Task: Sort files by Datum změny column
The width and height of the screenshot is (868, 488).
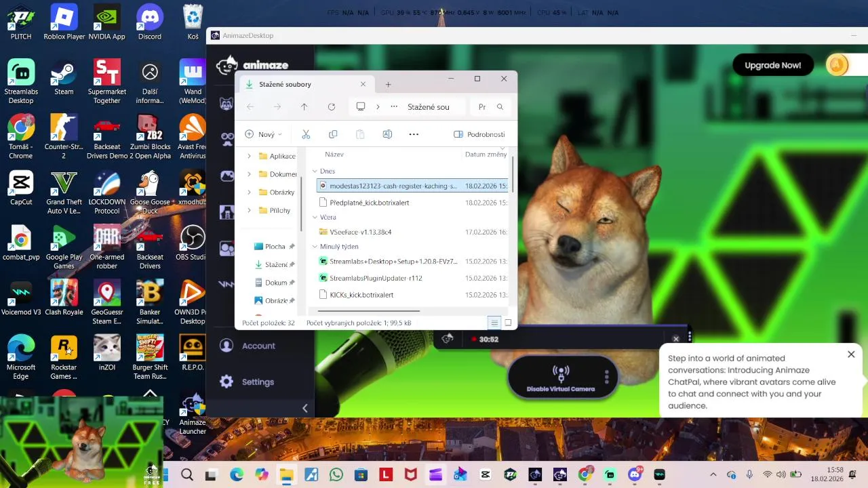Action: [x=486, y=155]
